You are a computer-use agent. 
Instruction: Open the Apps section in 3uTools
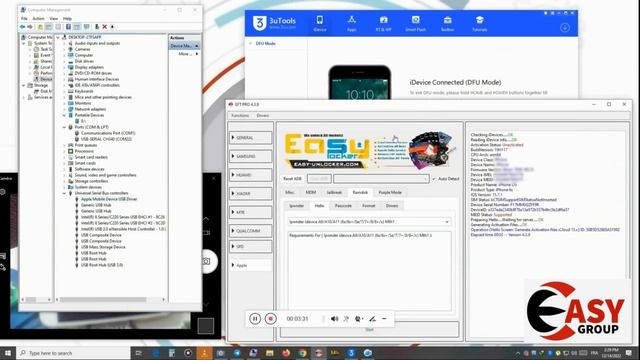point(351,23)
